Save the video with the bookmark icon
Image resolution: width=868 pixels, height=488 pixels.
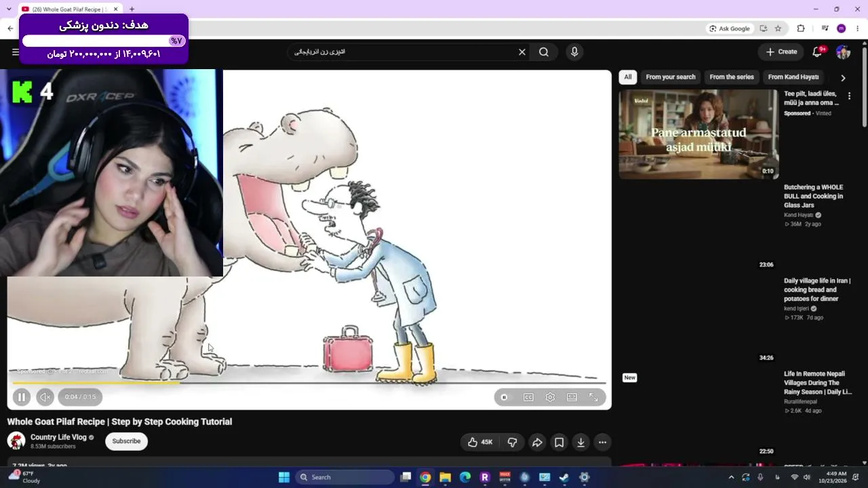pos(559,443)
